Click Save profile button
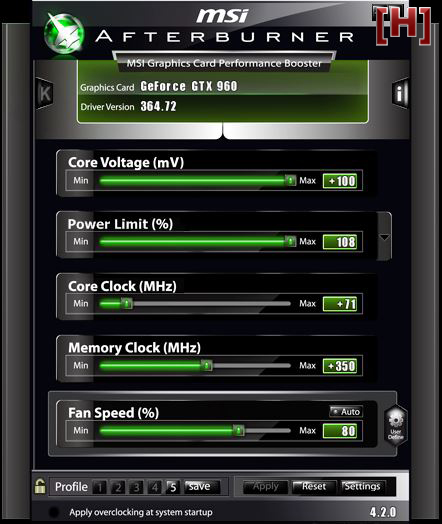 202,487
